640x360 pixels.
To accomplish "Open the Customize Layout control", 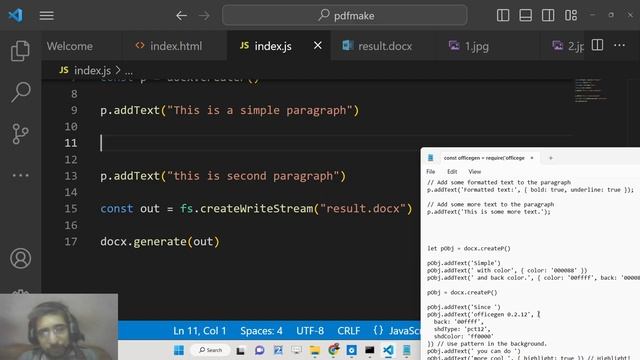I will pos(571,16).
